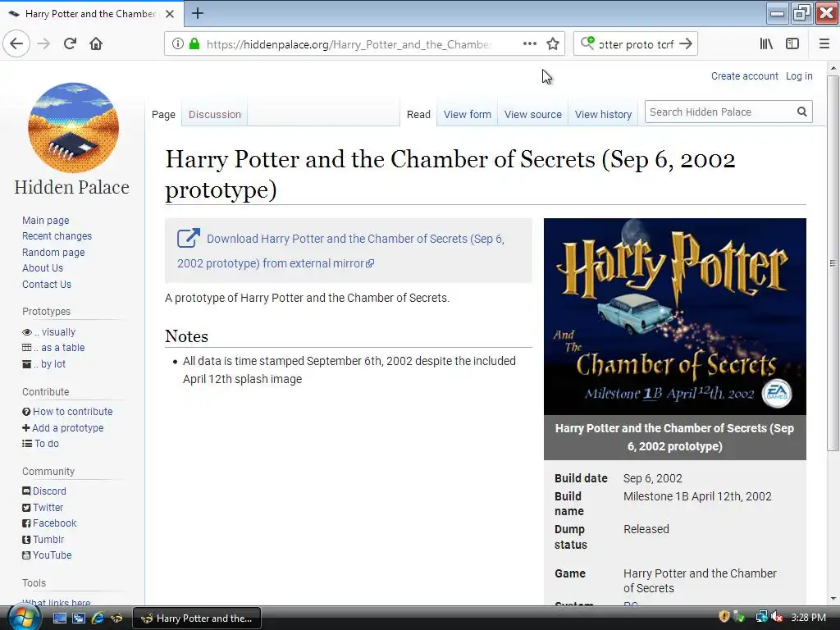Open the Harry Potter splash image thumbnail
840x630 pixels.
tap(674, 316)
